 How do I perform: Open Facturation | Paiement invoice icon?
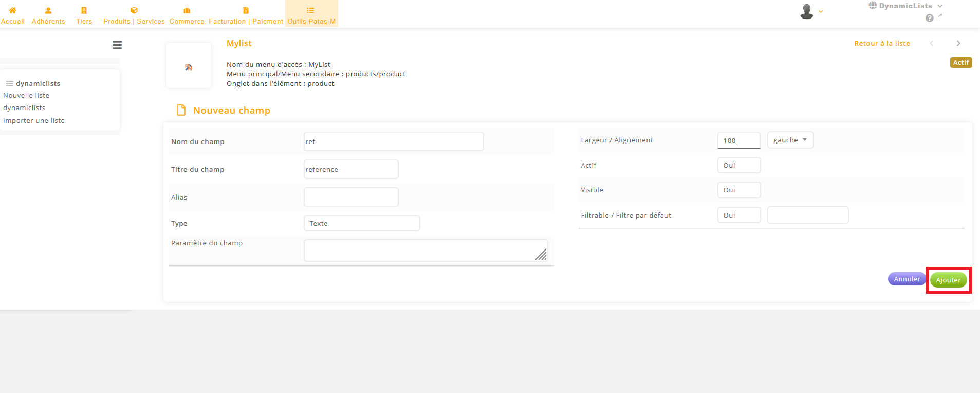coord(246,10)
